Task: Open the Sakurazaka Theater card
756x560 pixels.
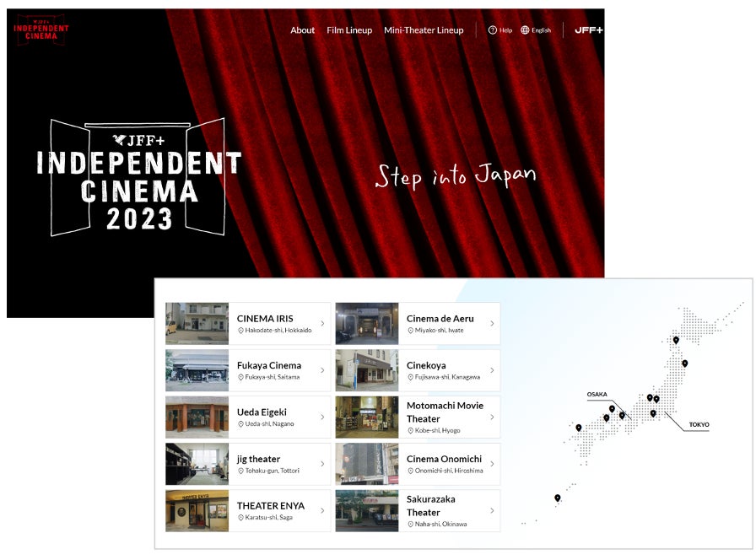Action: click(418, 510)
